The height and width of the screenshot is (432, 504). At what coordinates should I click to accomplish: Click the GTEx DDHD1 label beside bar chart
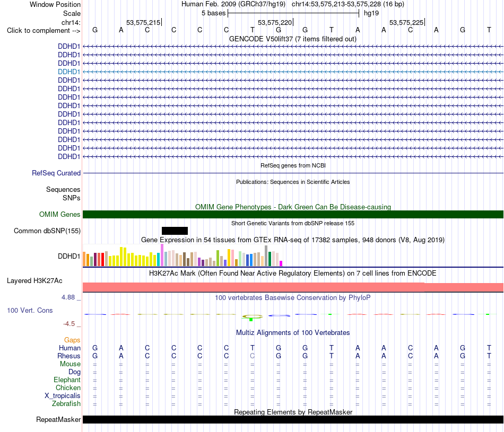69,257
